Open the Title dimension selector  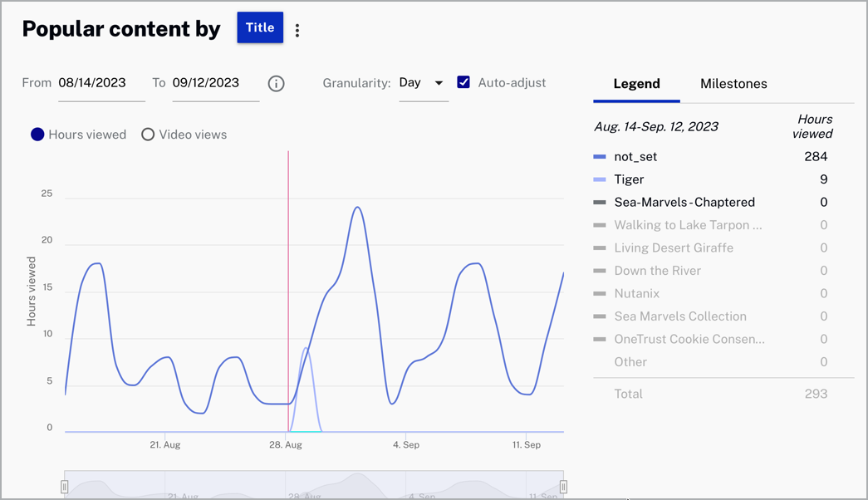click(x=260, y=27)
